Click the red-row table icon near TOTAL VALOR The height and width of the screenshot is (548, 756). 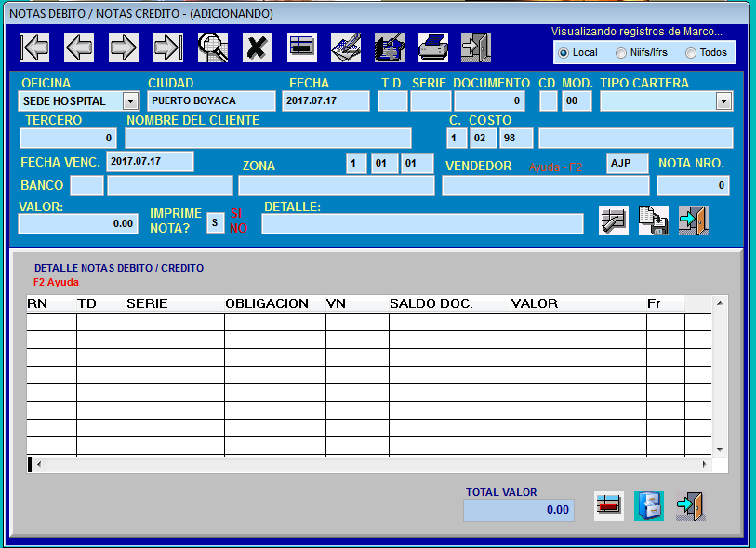(x=609, y=506)
